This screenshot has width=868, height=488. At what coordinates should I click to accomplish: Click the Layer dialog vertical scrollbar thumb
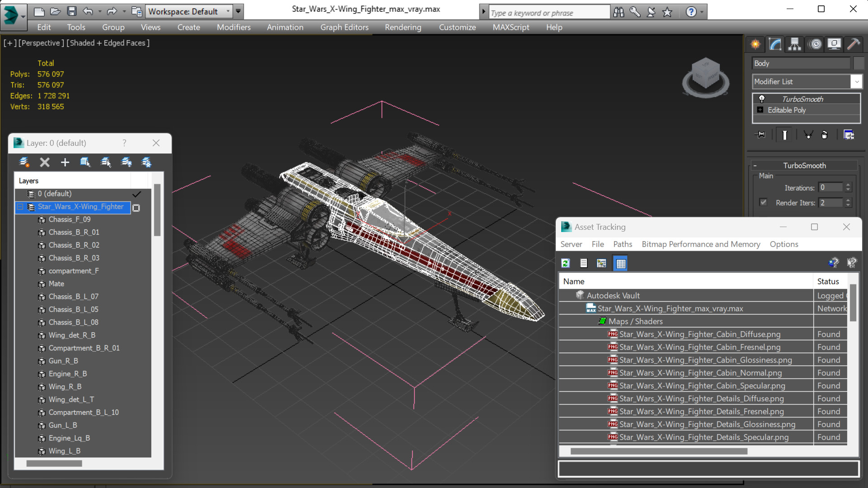click(x=157, y=210)
